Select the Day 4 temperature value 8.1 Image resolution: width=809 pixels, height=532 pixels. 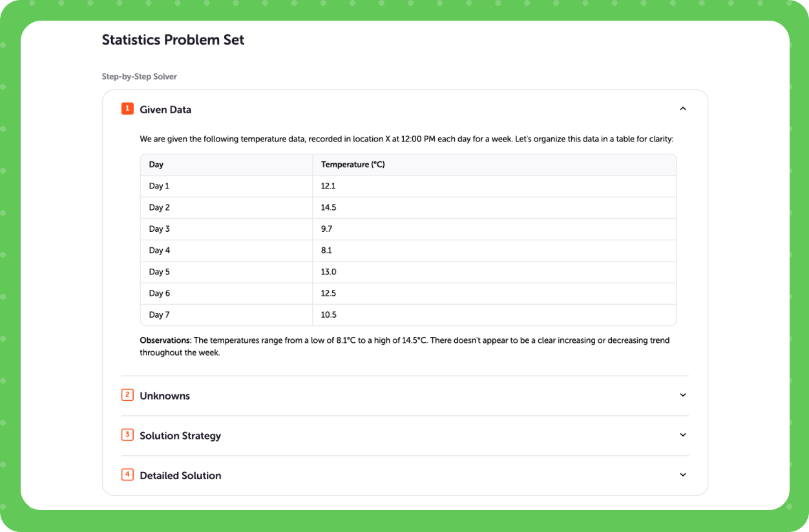tap(327, 250)
